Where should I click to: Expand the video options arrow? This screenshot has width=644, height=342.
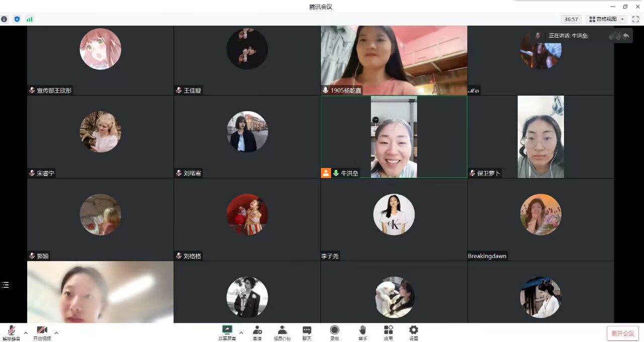tap(56, 333)
